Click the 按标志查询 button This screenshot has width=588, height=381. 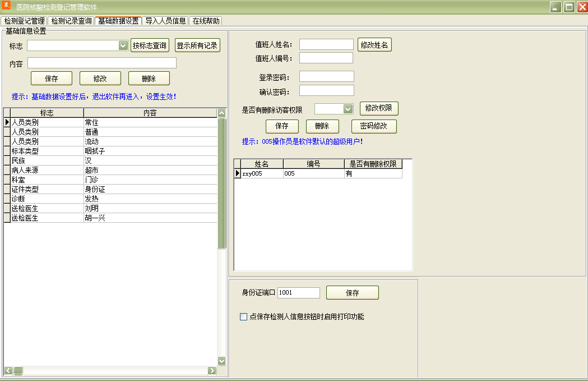coord(150,46)
